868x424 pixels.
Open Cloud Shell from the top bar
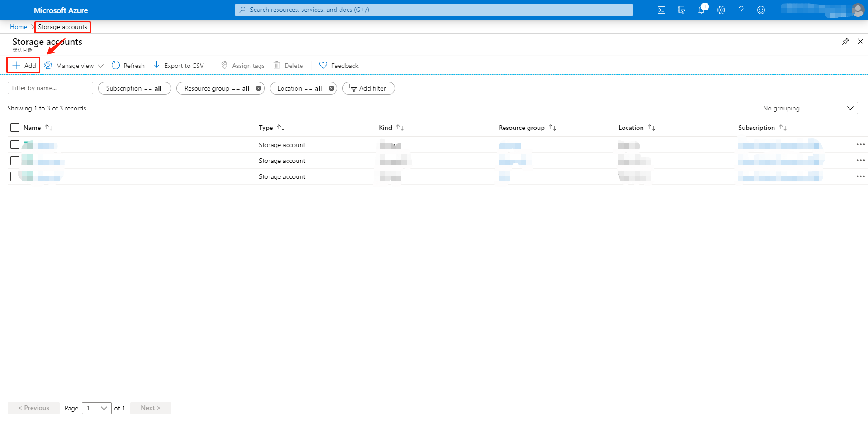pyautogui.click(x=661, y=10)
